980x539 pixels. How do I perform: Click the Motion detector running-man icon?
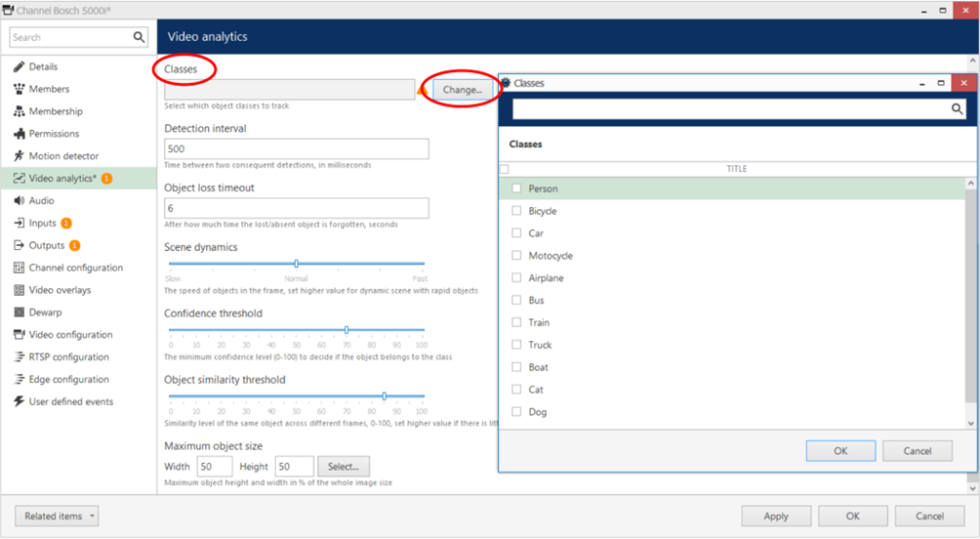click(20, 156)
